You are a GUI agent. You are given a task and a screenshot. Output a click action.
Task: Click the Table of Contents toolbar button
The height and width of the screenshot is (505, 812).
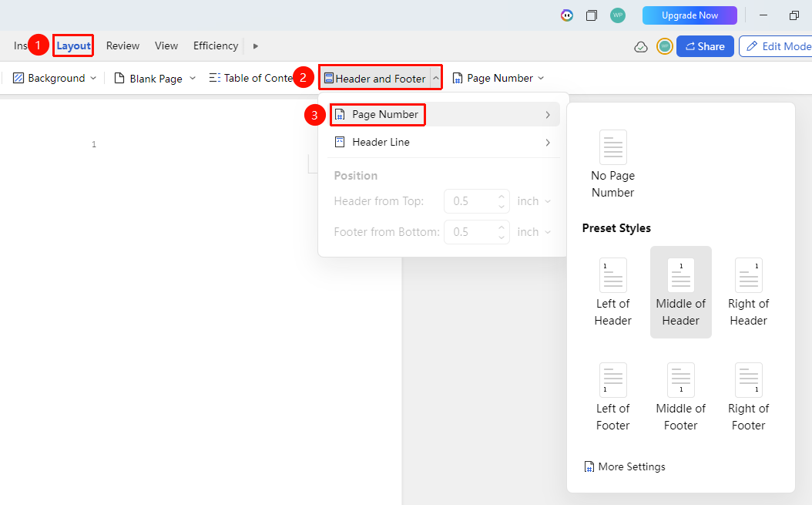250,79
